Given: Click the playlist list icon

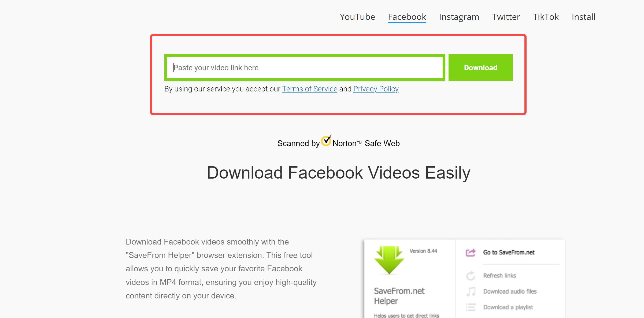Looking at the screenshot, I should click(471, 307).
